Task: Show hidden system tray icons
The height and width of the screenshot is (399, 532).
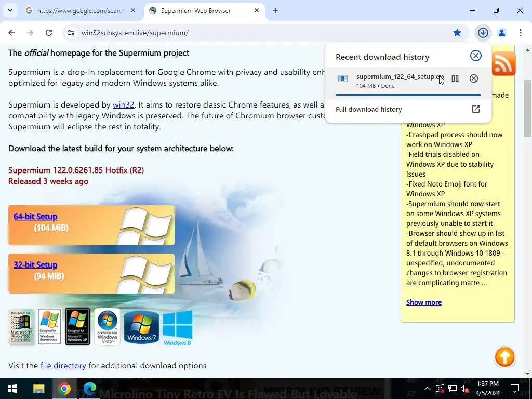Action: tap(428, 389)
